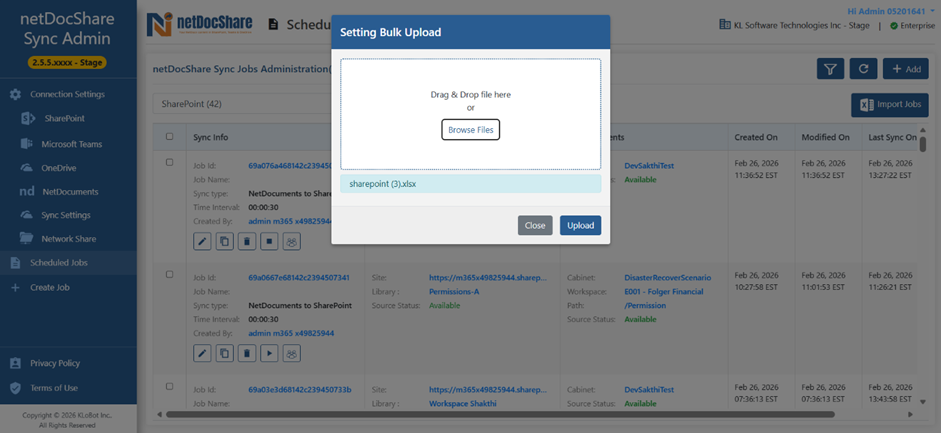Click the Scheduled Jobs document icon
This screenshot has height=433, width=941.
tap(15, 263)
